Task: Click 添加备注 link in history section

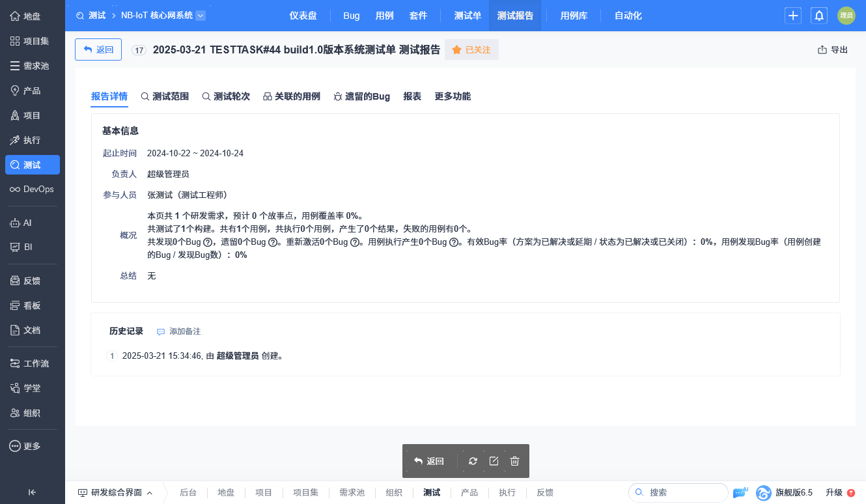Action: [179, 331]
